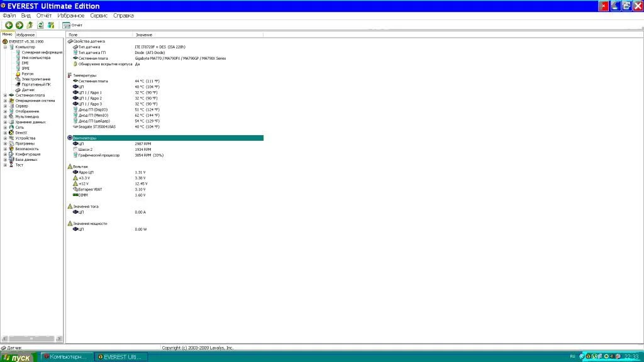Expand the Хранение данных tree node
Viewport: 644px width, 362px height.
point(5,122)
